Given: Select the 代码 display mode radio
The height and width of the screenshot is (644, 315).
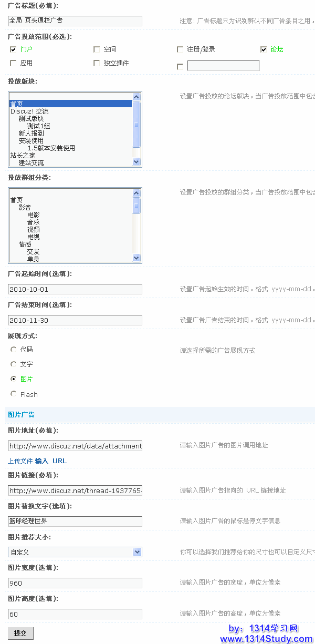Looking at the screenshot, I should pos(13,349).
